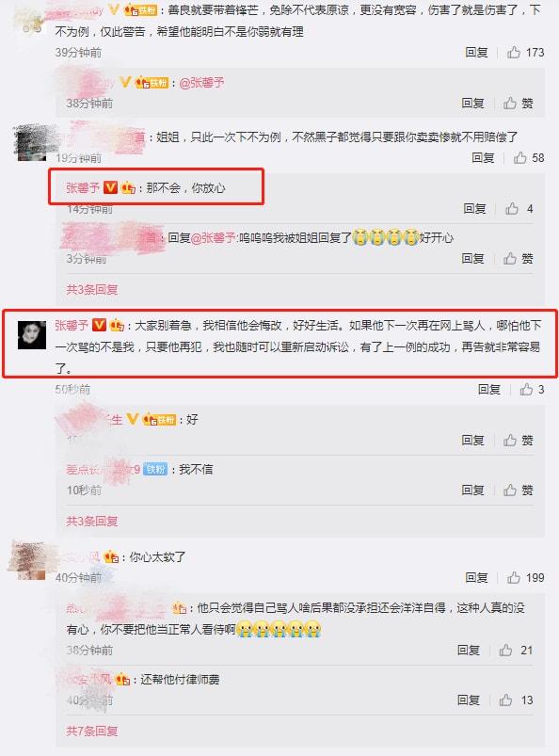Open 张馨予 username in highlighted short reply
Image resolution: width=559 pixels, height=756 pixels.
pos(83,187)
